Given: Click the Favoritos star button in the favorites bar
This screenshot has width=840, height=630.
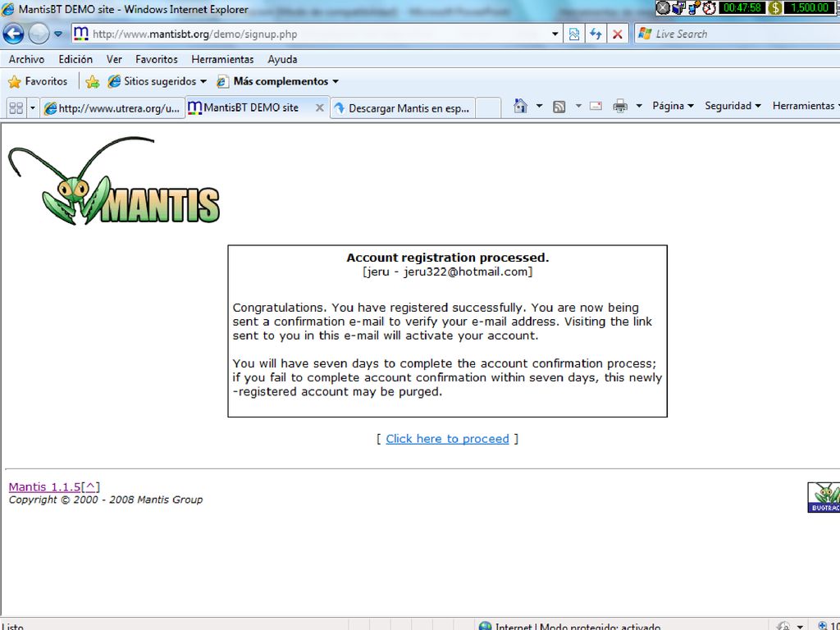Looking at the screenshot, I should click(38, 81).
